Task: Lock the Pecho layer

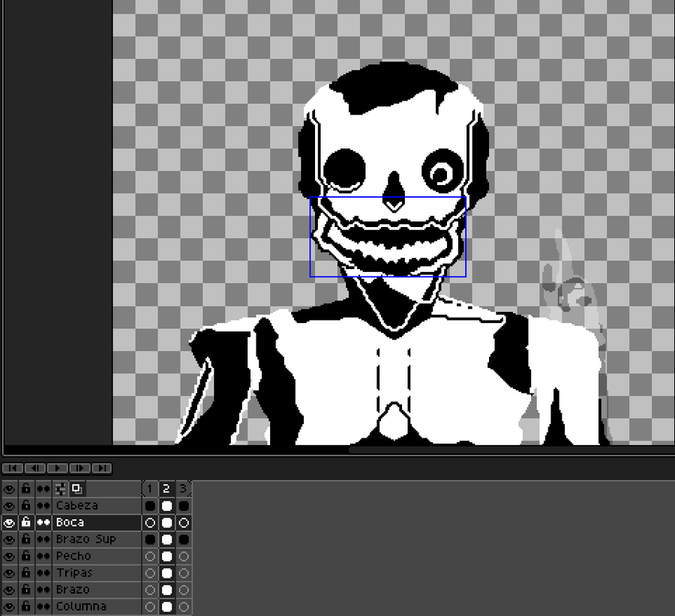Action: 25,556
